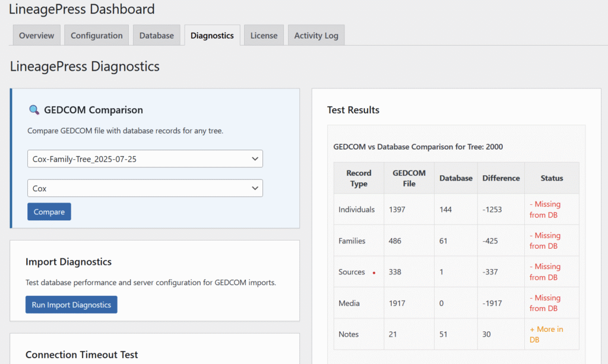Go to the Database tab
608x364 pixels.
(x=156, y=36)
